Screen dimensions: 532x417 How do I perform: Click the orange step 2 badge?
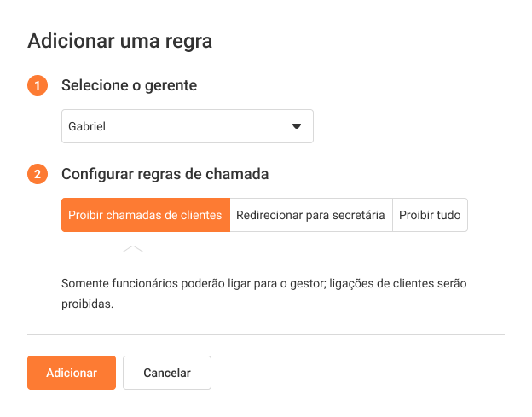pyautogui.click(x=38, y=175)
